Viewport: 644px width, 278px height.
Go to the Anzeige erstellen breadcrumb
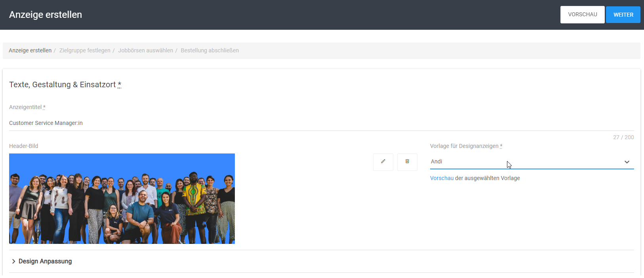[30, 50]
